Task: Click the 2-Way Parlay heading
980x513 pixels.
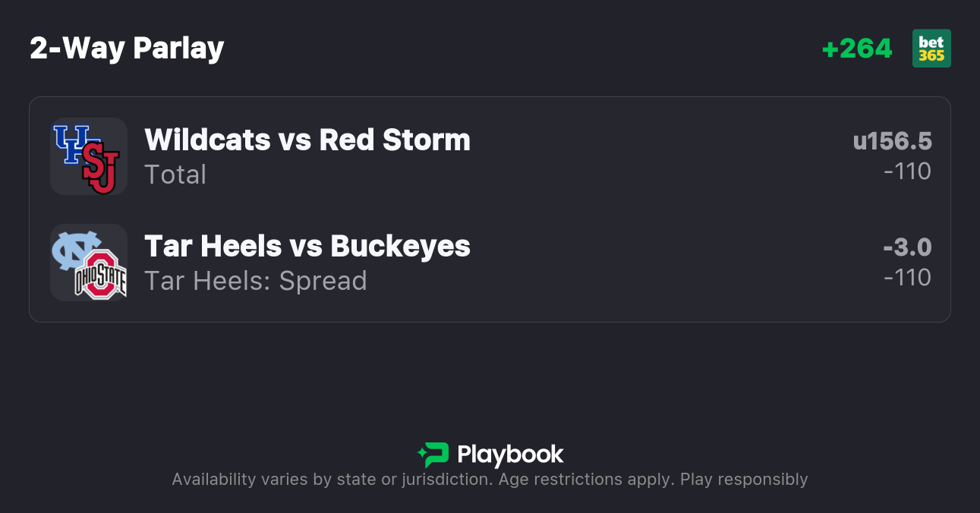Action: 127,49
